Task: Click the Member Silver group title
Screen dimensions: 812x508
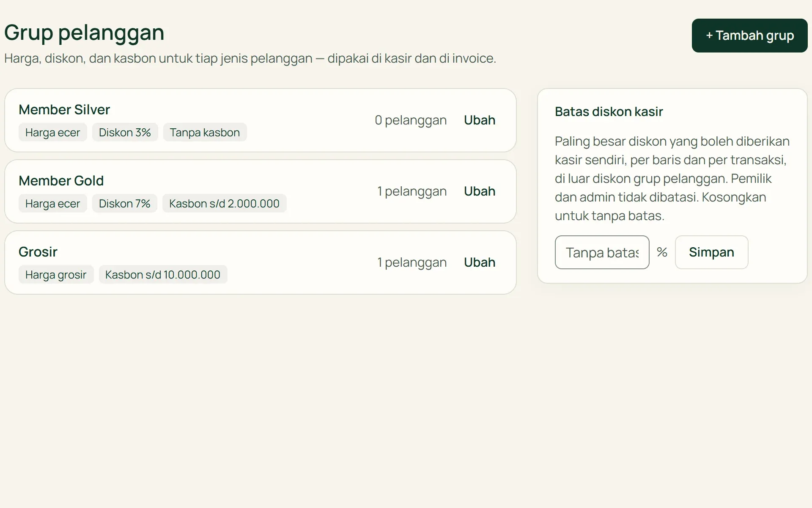Action: click(64, 110)
